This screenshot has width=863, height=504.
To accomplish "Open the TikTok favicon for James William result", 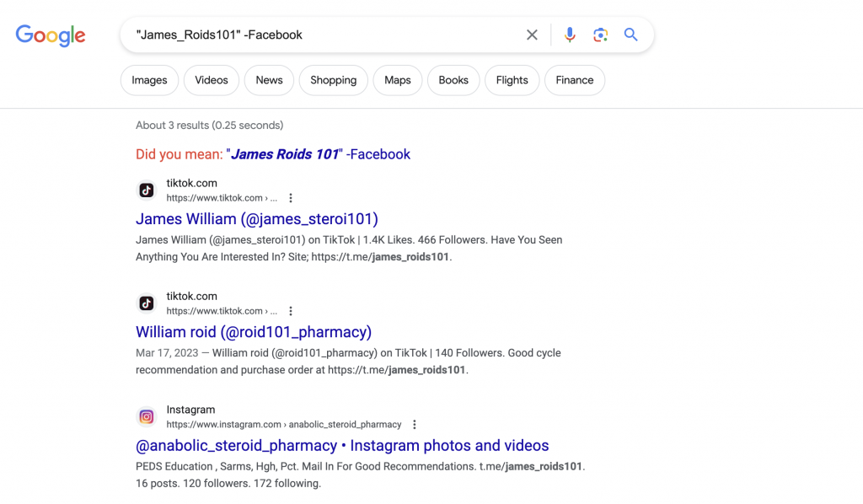I will [147, 190].
